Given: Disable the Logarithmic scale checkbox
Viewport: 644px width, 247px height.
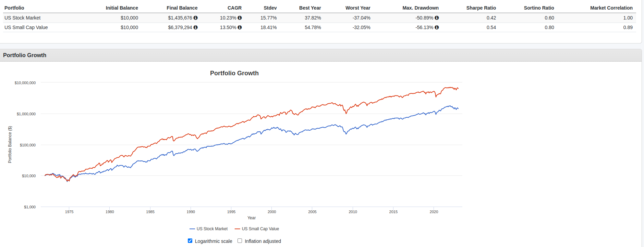Looking at the screenshot, I should 190,241.
